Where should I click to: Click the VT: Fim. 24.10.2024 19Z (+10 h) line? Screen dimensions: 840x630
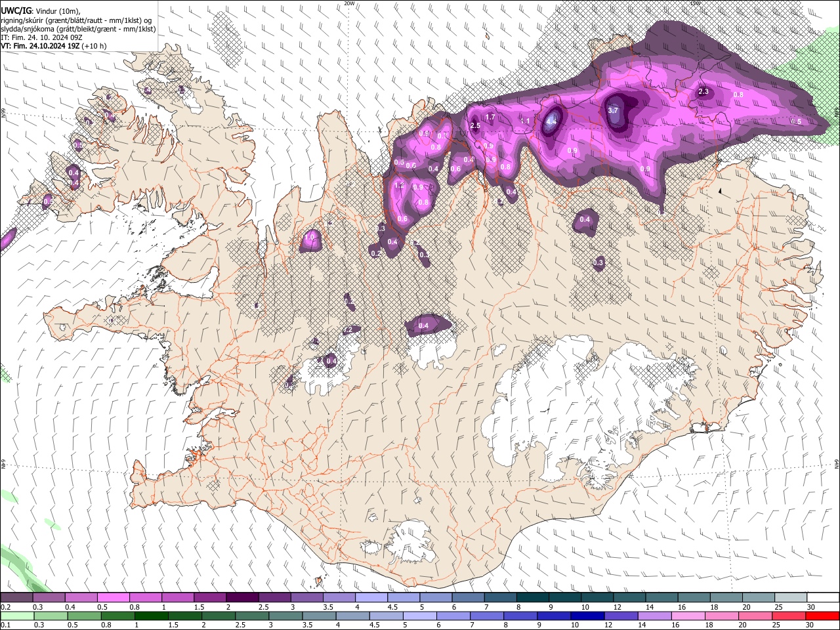coord(54,46)
